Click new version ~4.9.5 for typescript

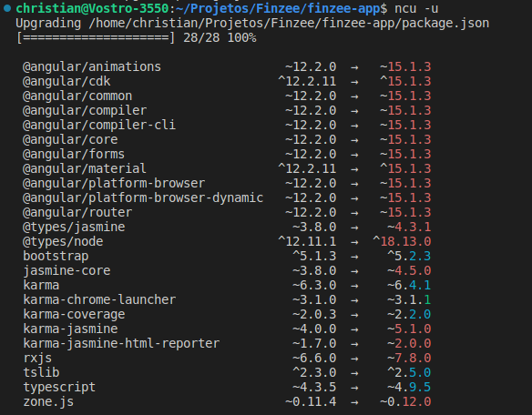pyautogui.click(x=409, y=388)
